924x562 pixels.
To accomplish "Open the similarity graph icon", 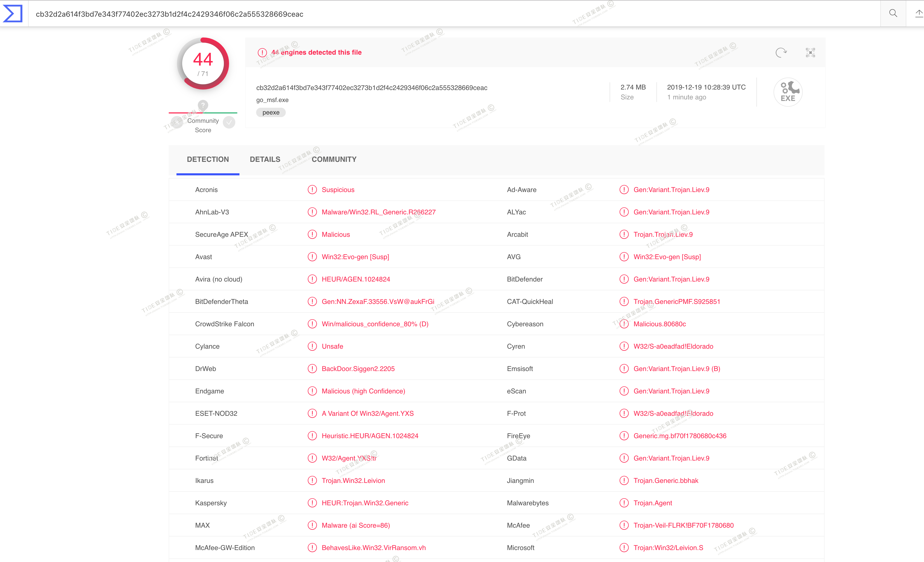I will click(x=810, y=53).
